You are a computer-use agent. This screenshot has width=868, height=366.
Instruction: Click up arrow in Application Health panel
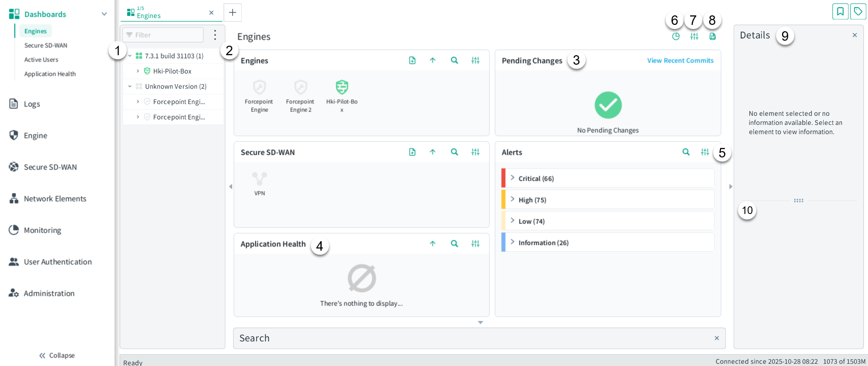(433, 243)
